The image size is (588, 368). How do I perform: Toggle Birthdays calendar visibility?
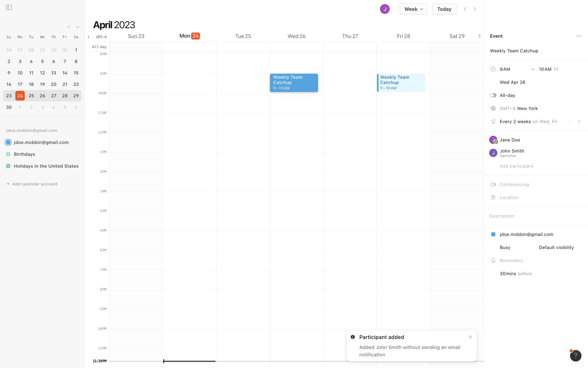point(8,154)
